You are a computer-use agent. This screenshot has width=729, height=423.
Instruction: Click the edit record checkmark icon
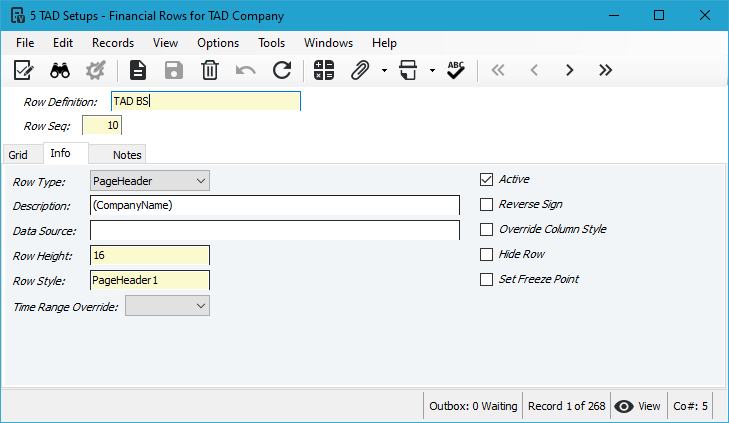[23, 71]
